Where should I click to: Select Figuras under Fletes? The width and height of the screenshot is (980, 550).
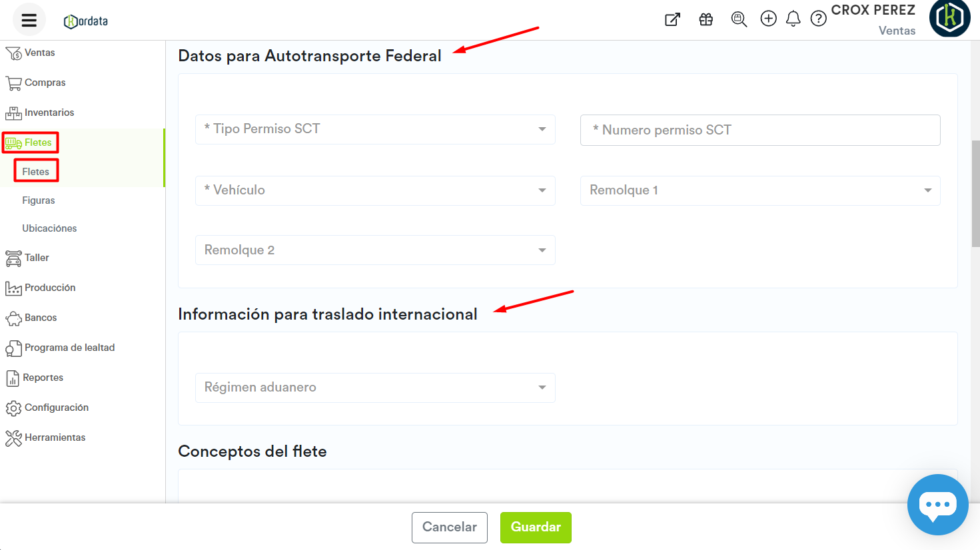click(39, 200)
